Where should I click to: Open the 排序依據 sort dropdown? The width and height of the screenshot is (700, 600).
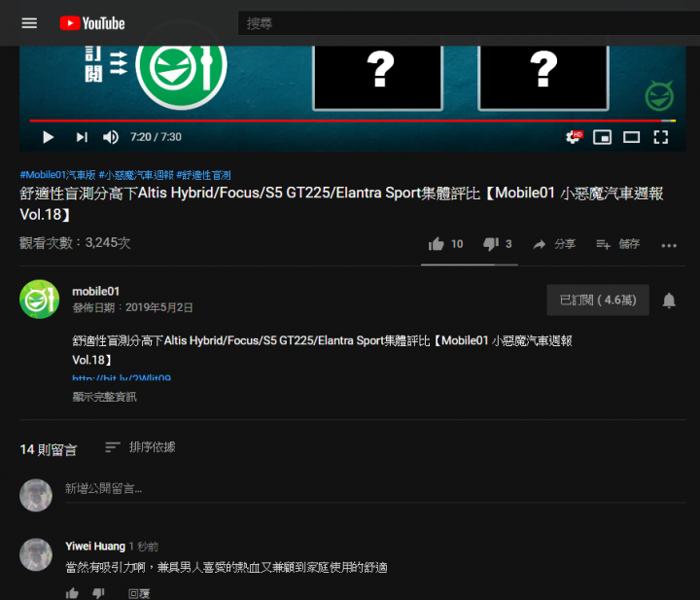(x=140, y=447)
